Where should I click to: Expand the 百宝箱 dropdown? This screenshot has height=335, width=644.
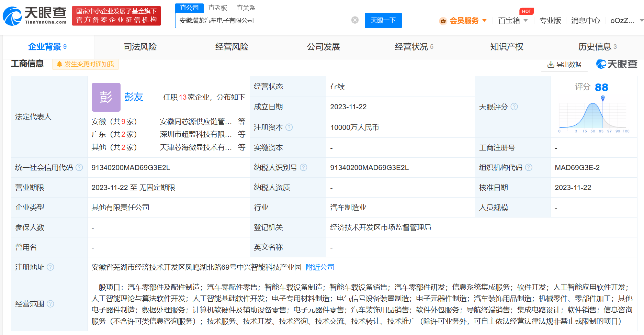click(x=513, y=21)
